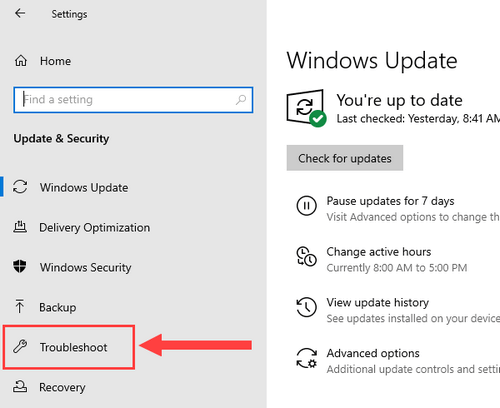Click the back arrow in Settings

coord(20,13)
